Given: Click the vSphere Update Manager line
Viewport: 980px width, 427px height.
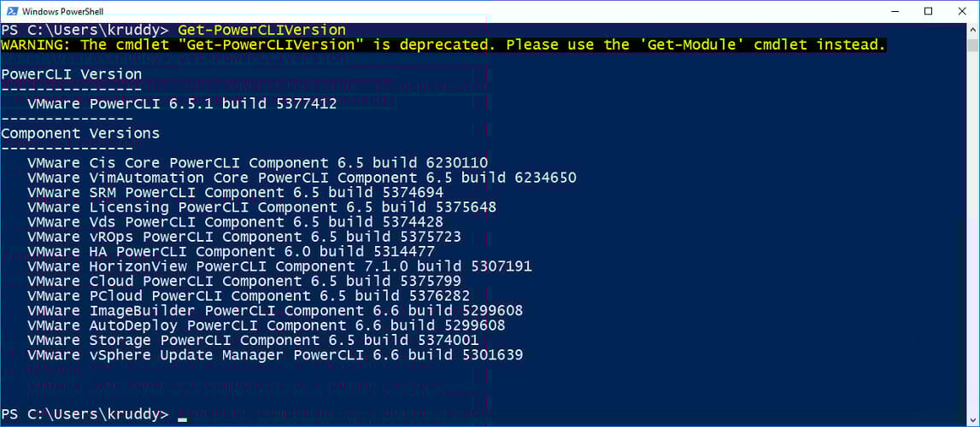Looking at the screenshot, I should click(x=275, y=356).
